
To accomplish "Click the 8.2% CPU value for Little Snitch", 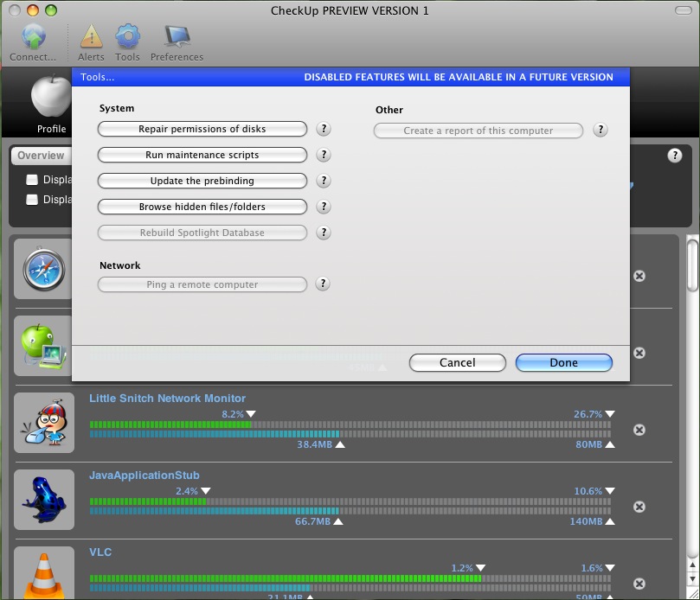I will (x=233, y=414).
